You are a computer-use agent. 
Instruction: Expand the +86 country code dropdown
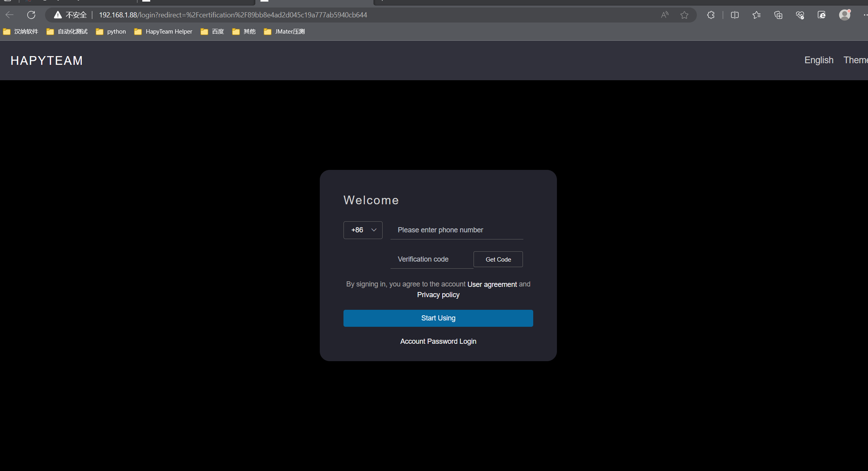click(362, 230)
